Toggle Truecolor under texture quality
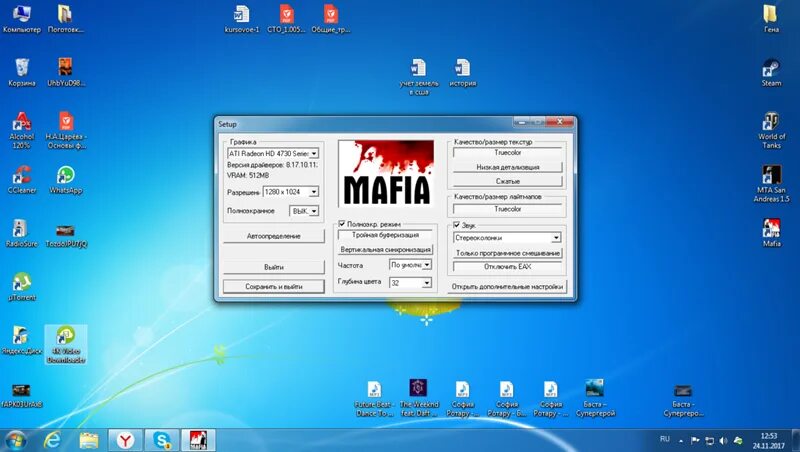Viewport: 800px width, 452px height. [x=507, y=153]
